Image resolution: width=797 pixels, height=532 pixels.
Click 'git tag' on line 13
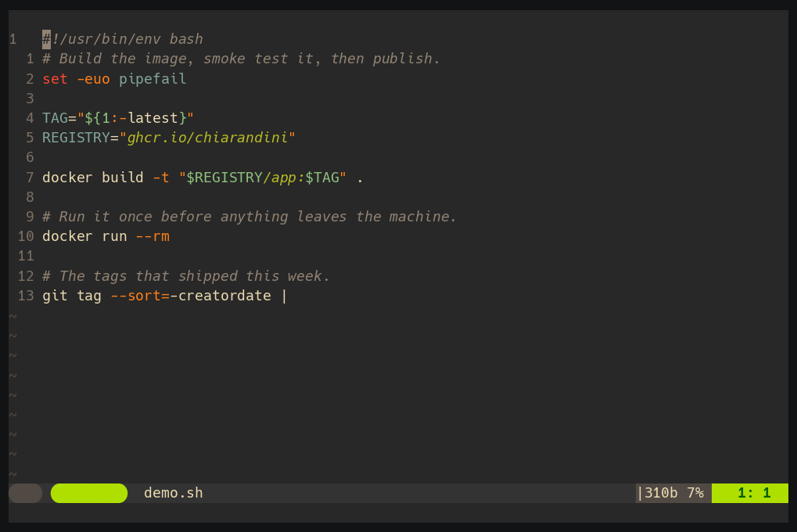[72, 296]
